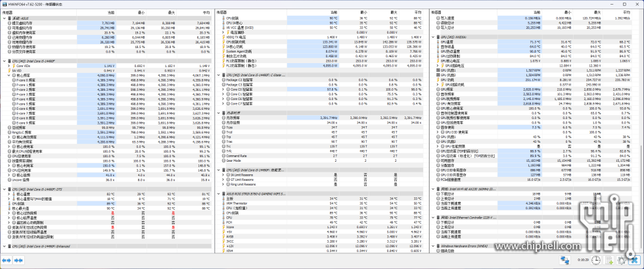Expand the Ring Limit Reasons row
The image size is (644, 269).
coord(223,184)
